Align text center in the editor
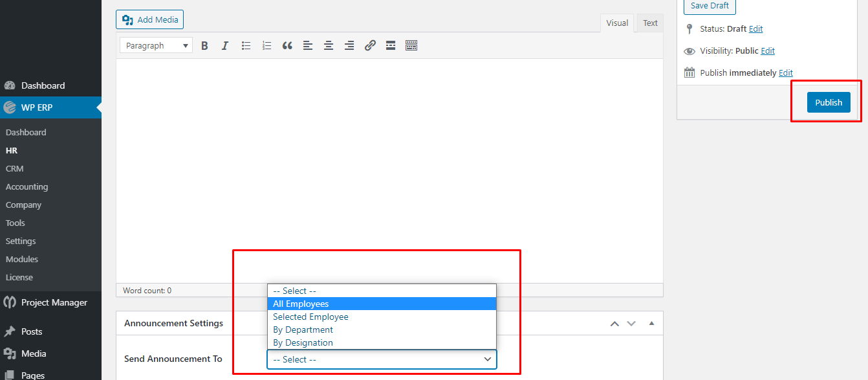 [x=328, y=45]
